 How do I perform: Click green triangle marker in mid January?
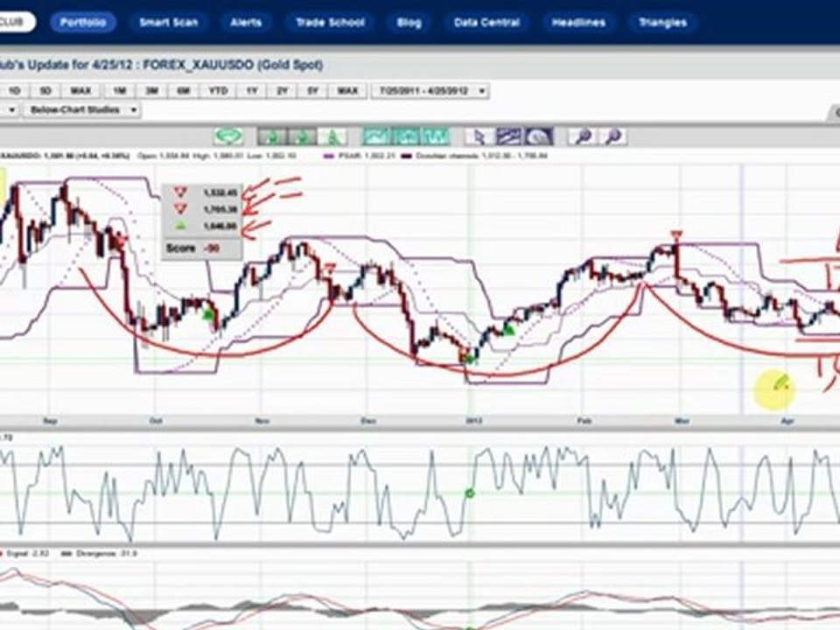coord(508,331)
